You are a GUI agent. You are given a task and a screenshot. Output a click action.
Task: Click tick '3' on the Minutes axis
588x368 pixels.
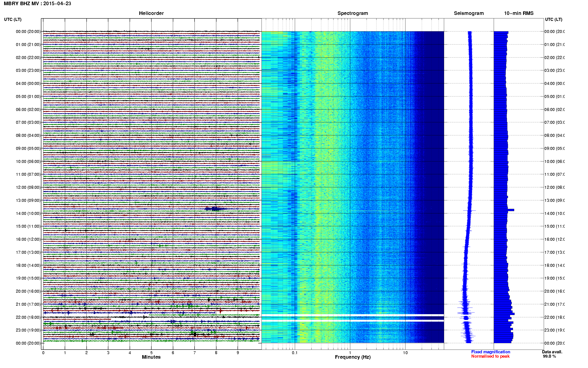point(108,353)
